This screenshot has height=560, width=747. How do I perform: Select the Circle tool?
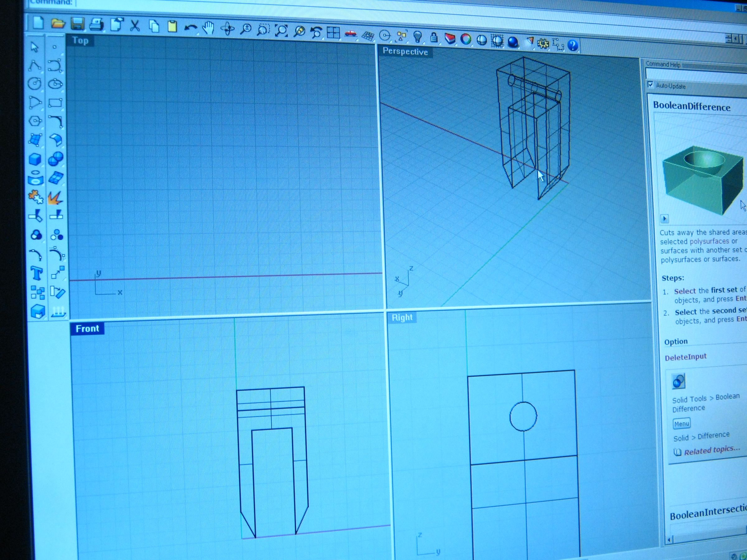coord(35,84)
